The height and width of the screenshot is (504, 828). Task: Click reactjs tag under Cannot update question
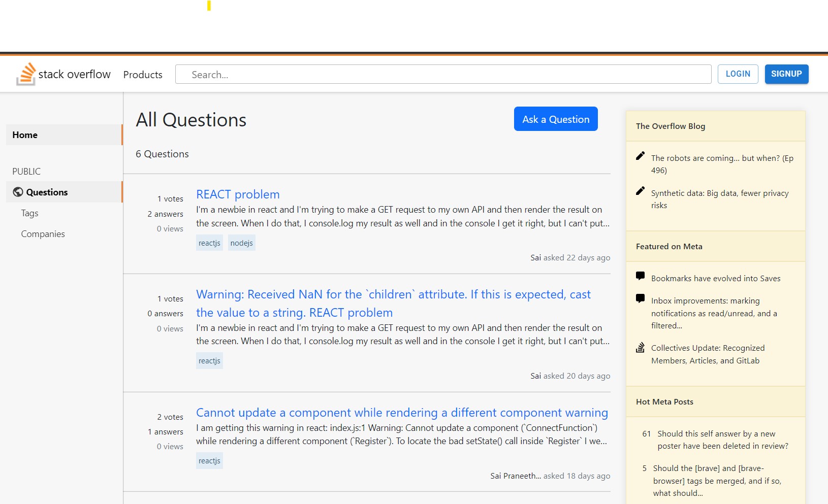209,461
